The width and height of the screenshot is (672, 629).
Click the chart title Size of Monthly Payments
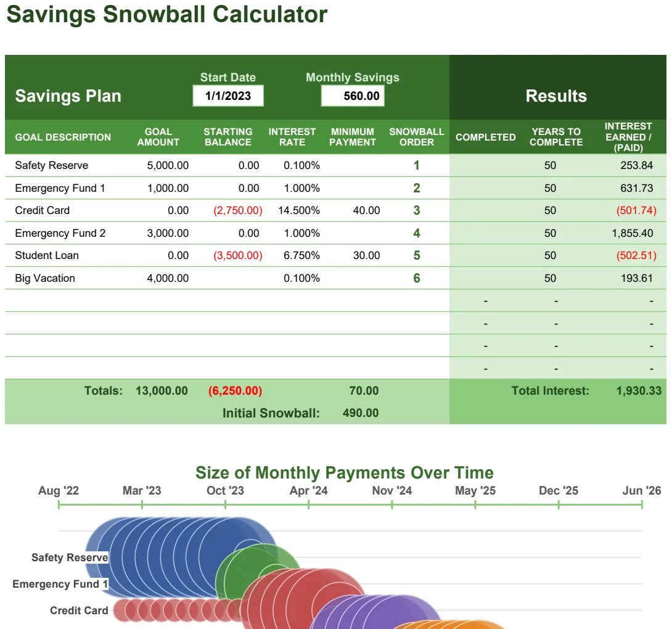345,472
